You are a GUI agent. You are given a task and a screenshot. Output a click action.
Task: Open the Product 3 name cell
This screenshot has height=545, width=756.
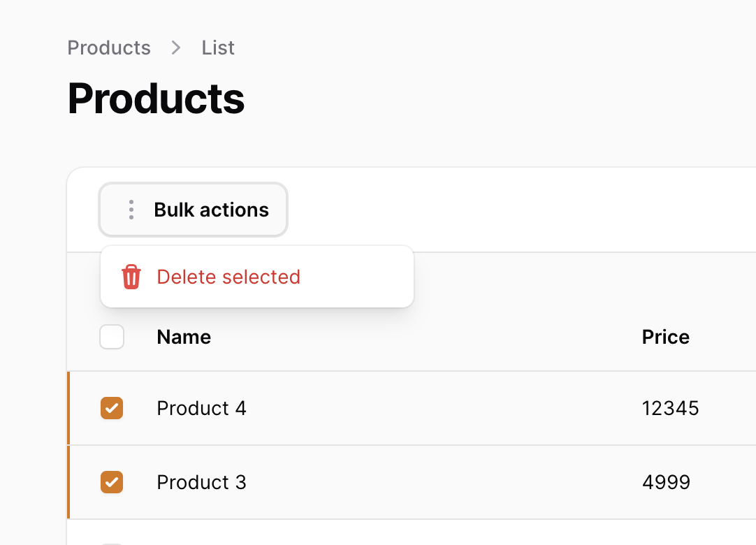tap(201, 482)
